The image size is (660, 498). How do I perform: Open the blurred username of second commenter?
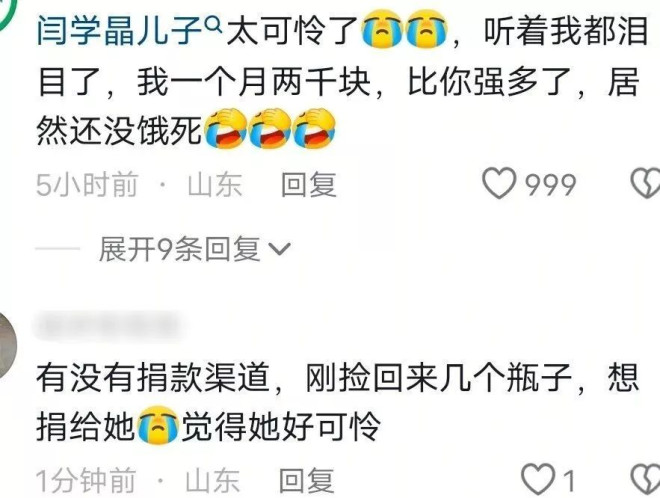pyautogui.click(x=107, y=326)
